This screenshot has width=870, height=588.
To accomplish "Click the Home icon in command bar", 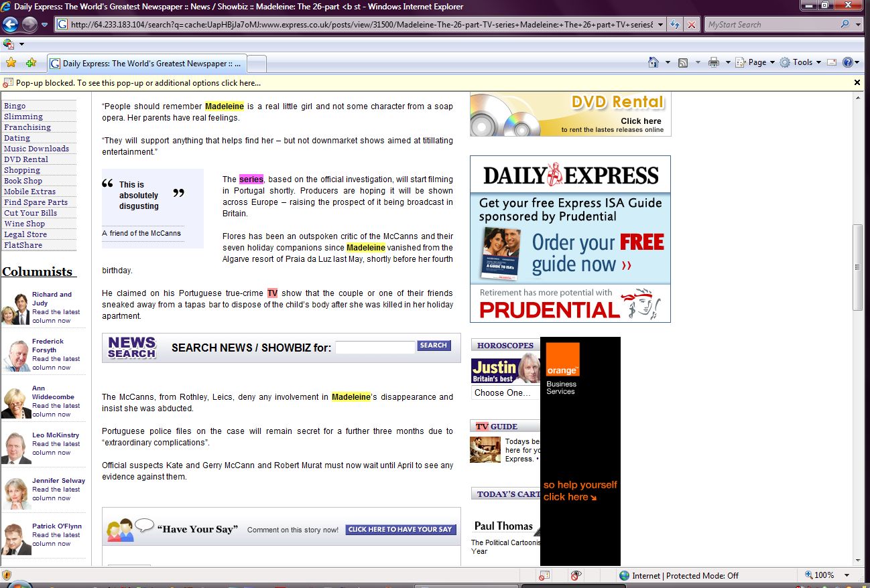I will [x=654, y=62].
